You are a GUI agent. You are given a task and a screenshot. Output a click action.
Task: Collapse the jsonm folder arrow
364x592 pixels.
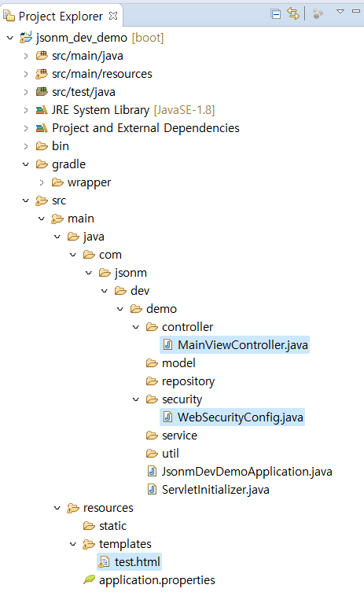click(x=89, y=273)
